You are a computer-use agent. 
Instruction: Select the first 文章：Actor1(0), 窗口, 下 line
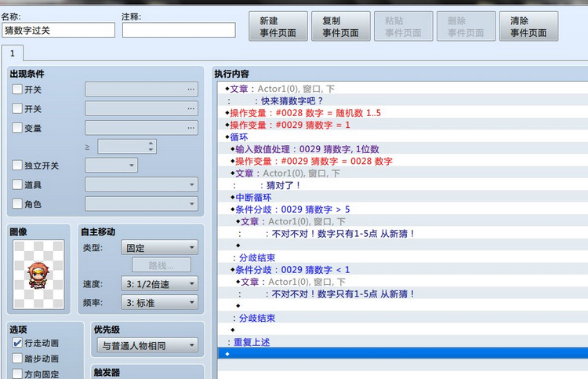tap(403, 89)
